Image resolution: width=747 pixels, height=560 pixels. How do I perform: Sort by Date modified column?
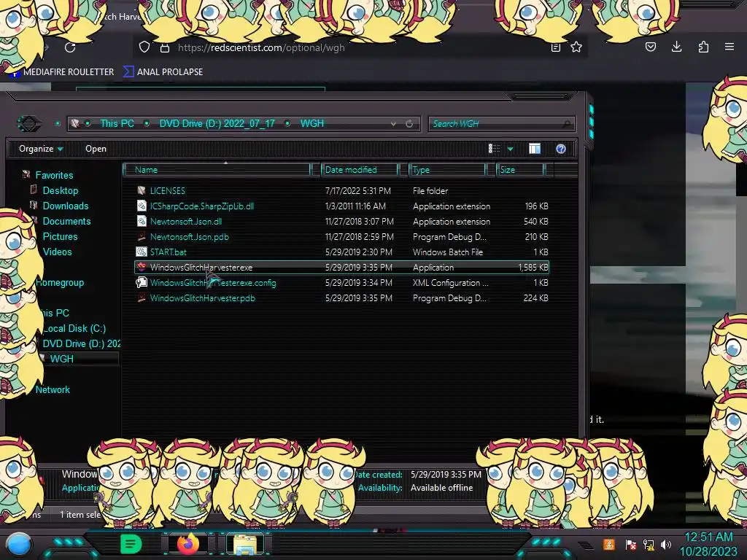click(x=360, y=169)
